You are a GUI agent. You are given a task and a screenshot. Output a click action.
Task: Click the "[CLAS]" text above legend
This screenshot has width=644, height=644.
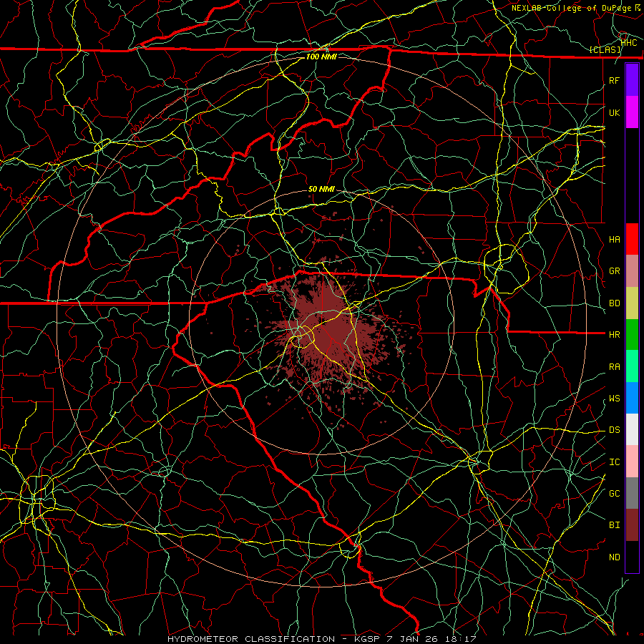(x=605, y=49)
